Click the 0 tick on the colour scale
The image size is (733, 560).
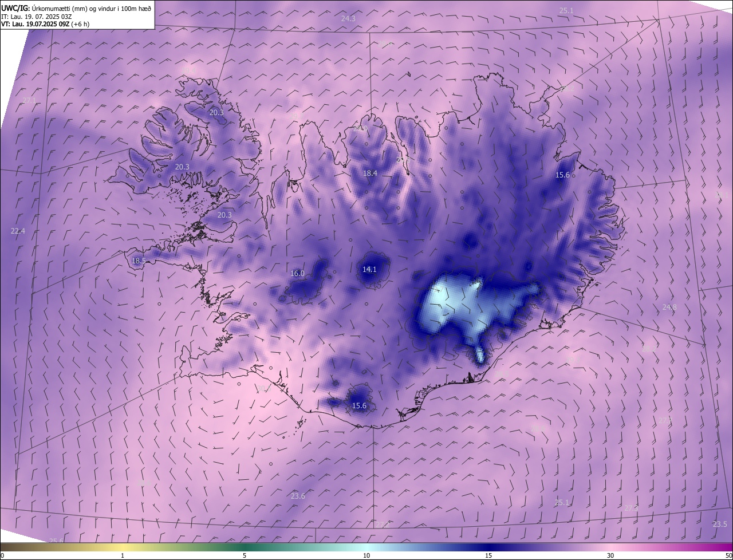2,555
